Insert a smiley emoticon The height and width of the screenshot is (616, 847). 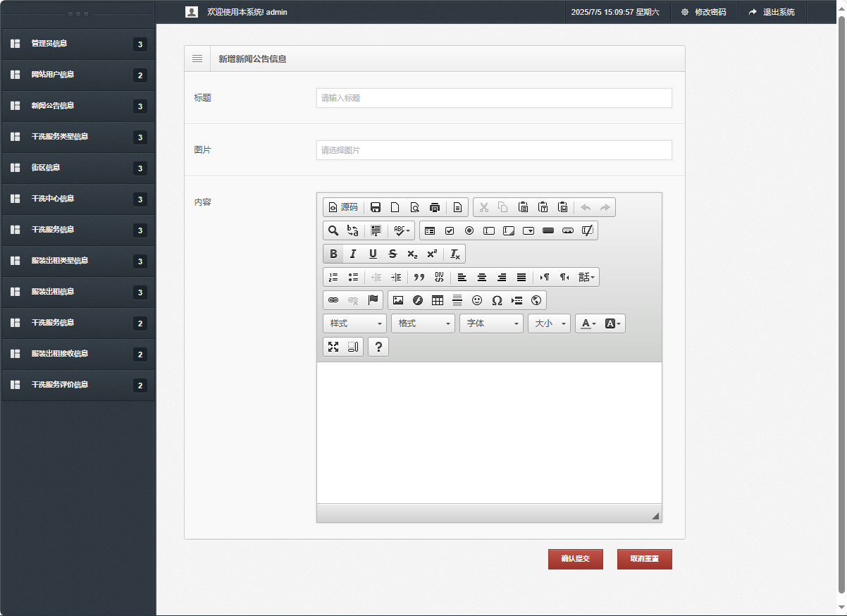[477, 300]
